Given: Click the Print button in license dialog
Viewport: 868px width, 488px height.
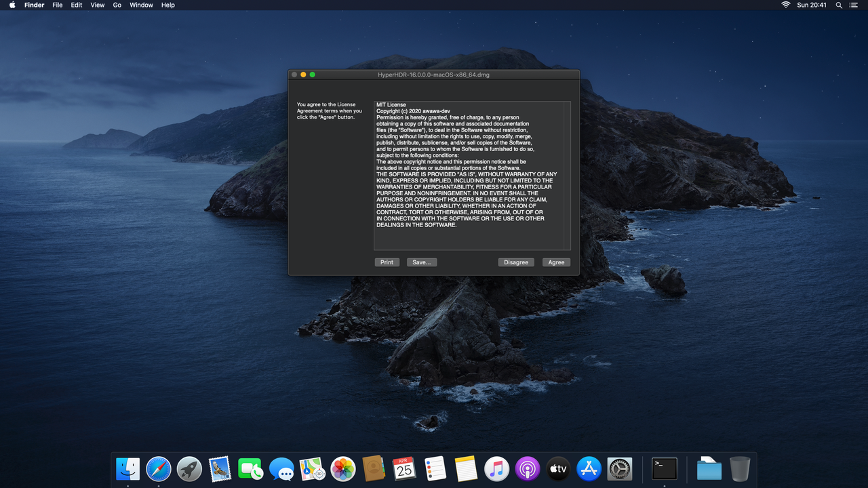Looking at the screenshot, I should [x=387, y=262].
